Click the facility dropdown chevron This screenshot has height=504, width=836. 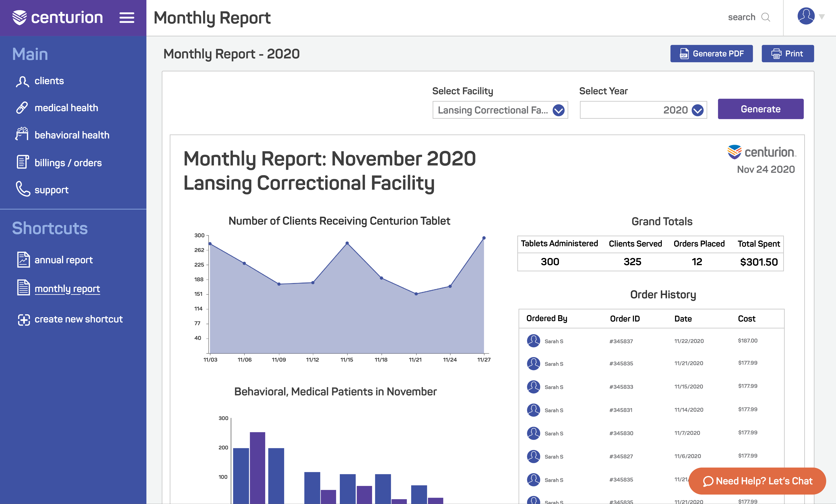(558, 110)
